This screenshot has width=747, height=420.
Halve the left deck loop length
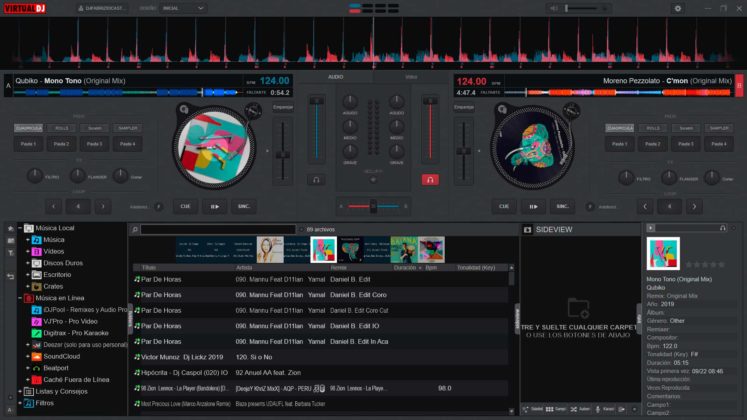[x=53, y=206]
